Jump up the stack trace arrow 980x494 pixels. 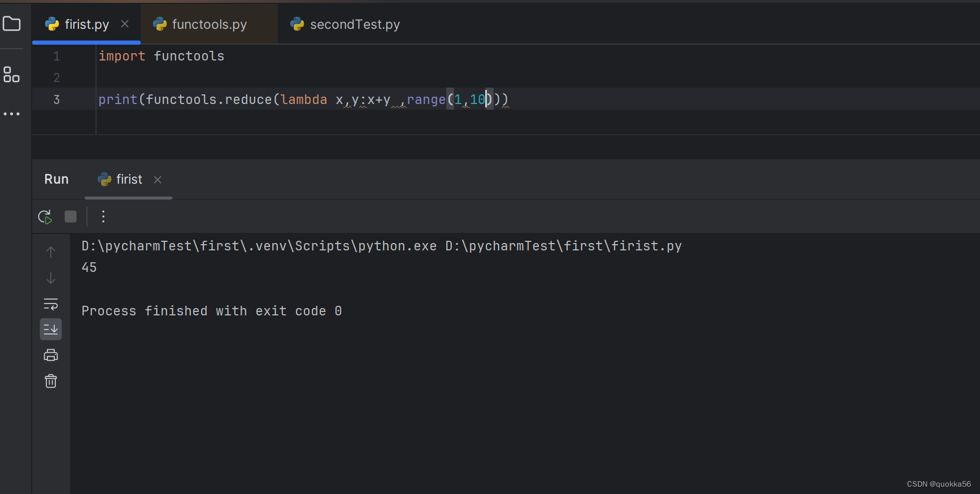point(51,252)
